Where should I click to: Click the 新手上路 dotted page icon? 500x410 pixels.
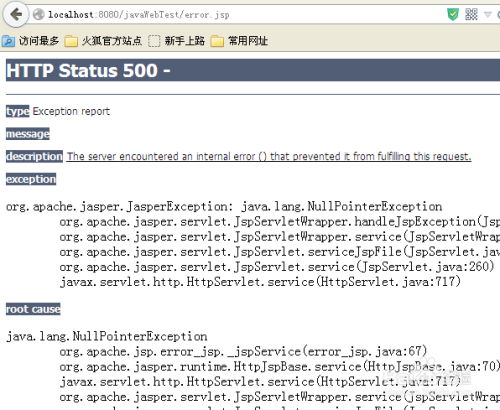click(154, 41)
